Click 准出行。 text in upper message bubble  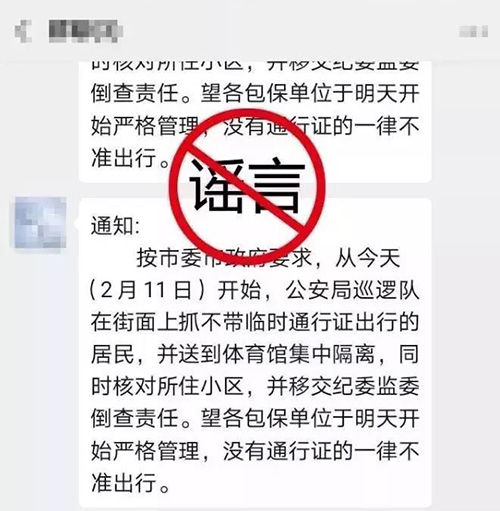click(131, 158)
